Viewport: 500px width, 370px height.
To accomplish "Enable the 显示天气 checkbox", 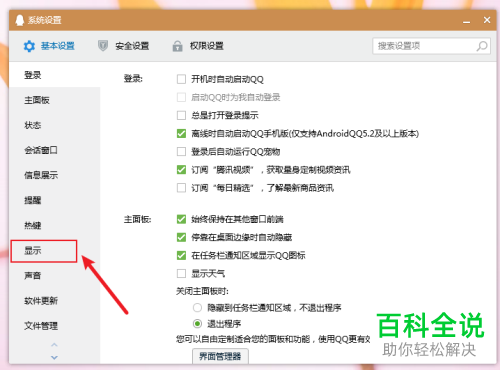I will point(181,274).
